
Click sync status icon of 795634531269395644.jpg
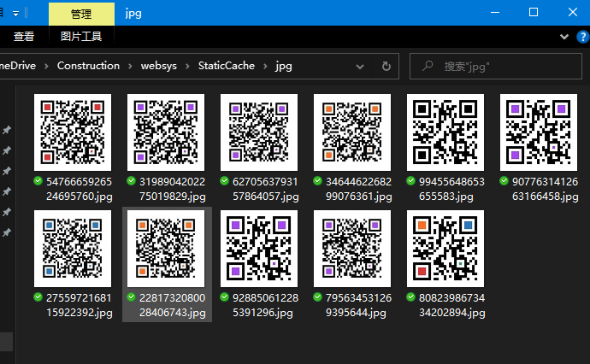pyautogui.click(x=318, y=297)
